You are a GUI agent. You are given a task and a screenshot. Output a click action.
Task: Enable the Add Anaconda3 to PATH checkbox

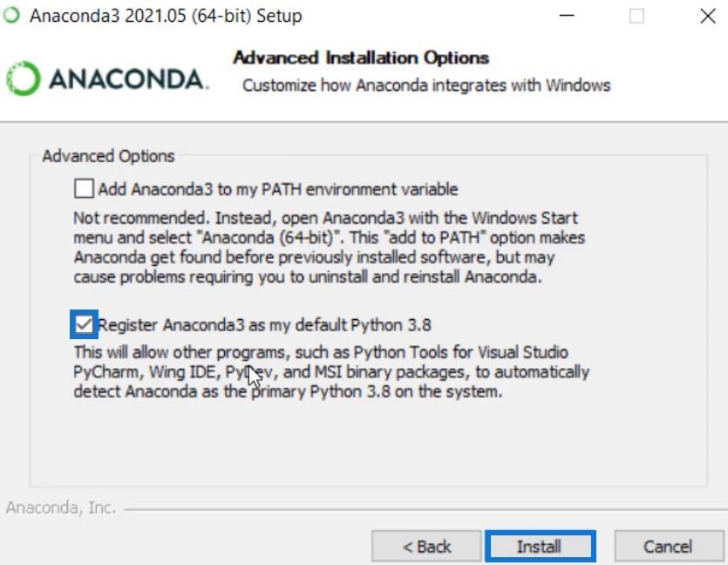tap(84, 189)
